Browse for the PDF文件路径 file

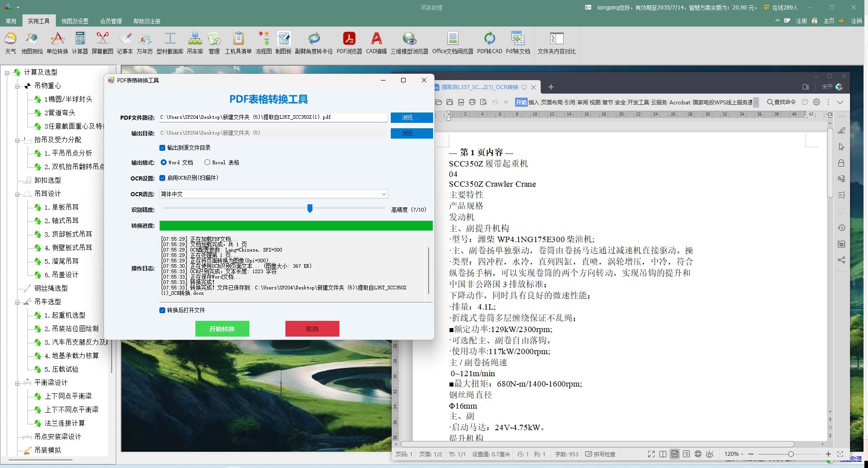tap(411, 117)
